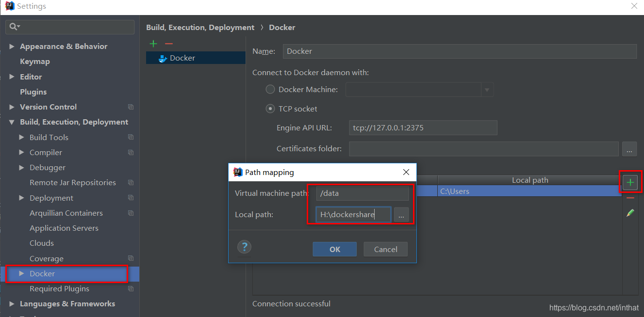Expand the Version Control section
The height and width of the screenshot is (317, 644).
12,107
